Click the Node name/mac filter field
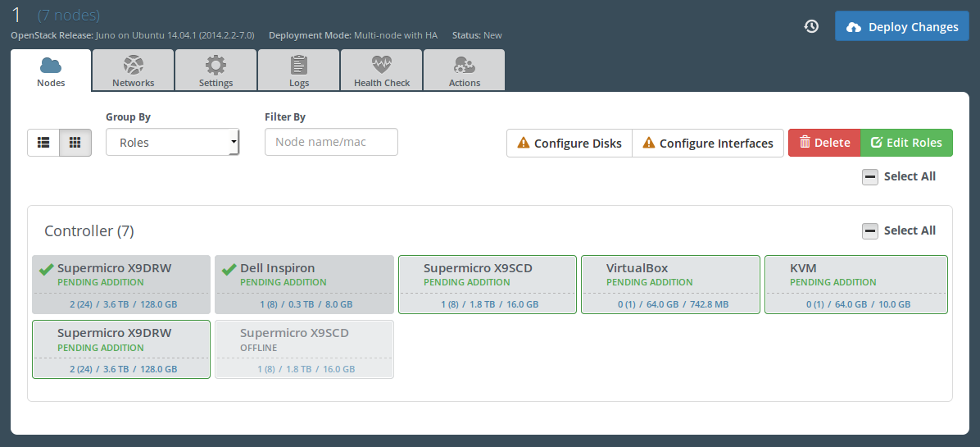This screenshot has width=980, height=447. tap(331, 142)
